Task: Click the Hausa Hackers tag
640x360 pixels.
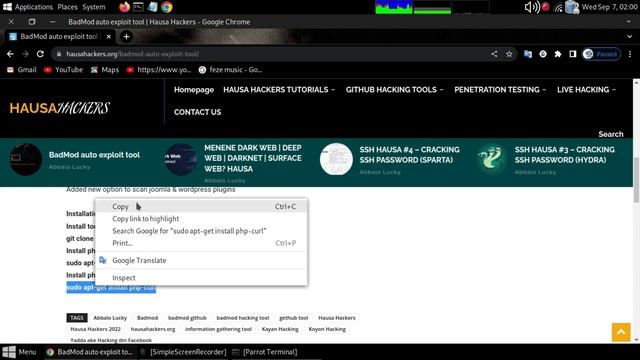Action: click(337, 318)
